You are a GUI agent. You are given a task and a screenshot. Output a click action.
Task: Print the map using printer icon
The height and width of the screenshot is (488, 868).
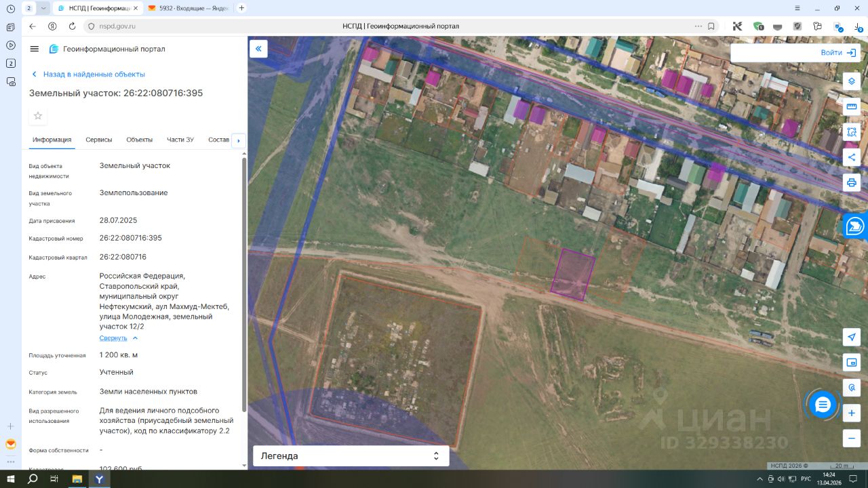(852, 182)
